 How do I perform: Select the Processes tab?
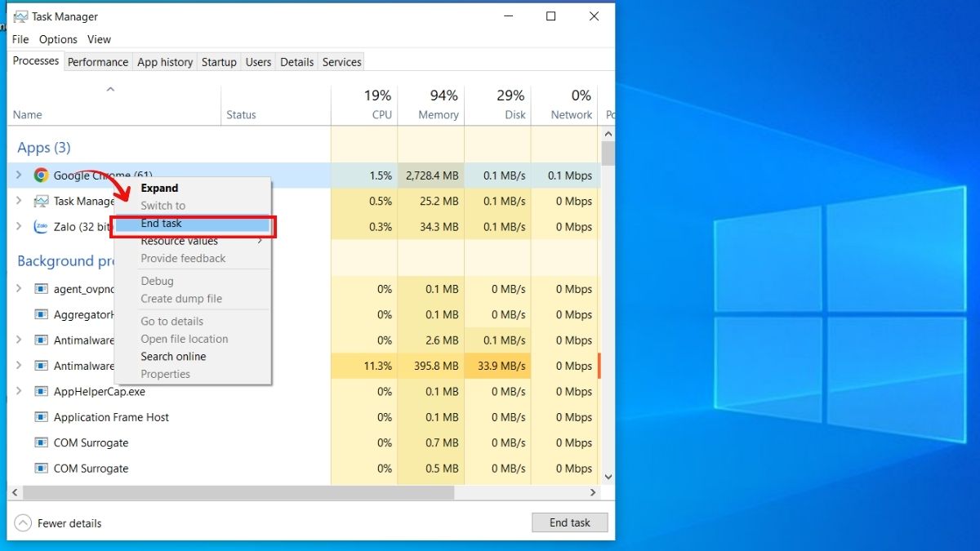point(36,61)
